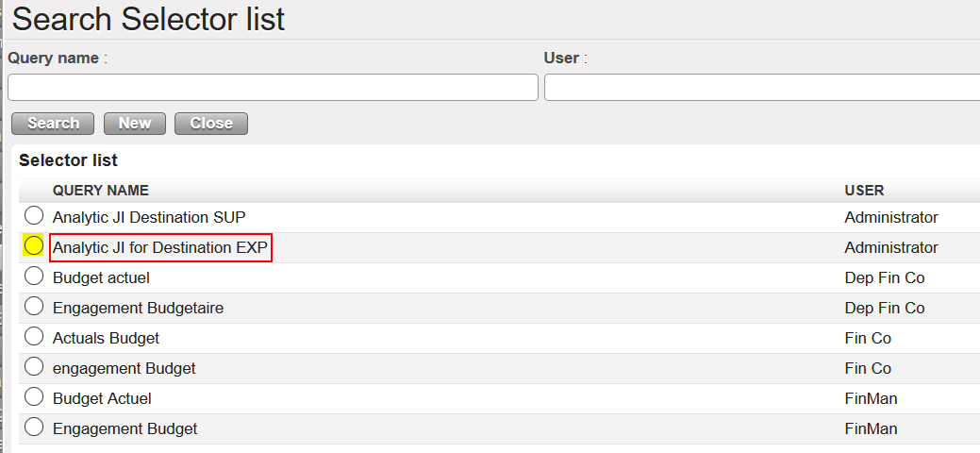980x453 pixels.
Task: Hit the Close button
Action: point(211,124)
